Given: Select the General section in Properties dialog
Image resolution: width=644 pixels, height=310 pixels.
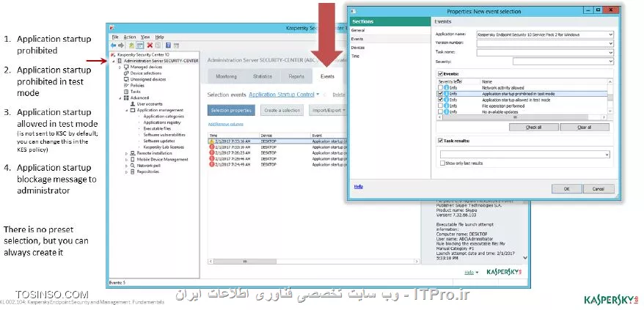Looking at the screenshot, I should click(358, 30).
